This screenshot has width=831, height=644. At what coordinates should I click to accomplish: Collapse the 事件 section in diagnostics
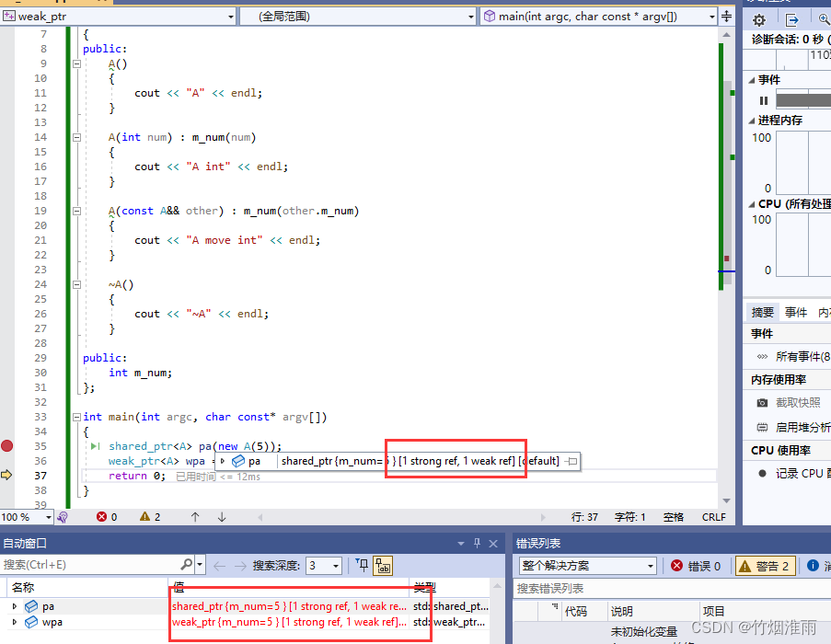coord(751,80)
